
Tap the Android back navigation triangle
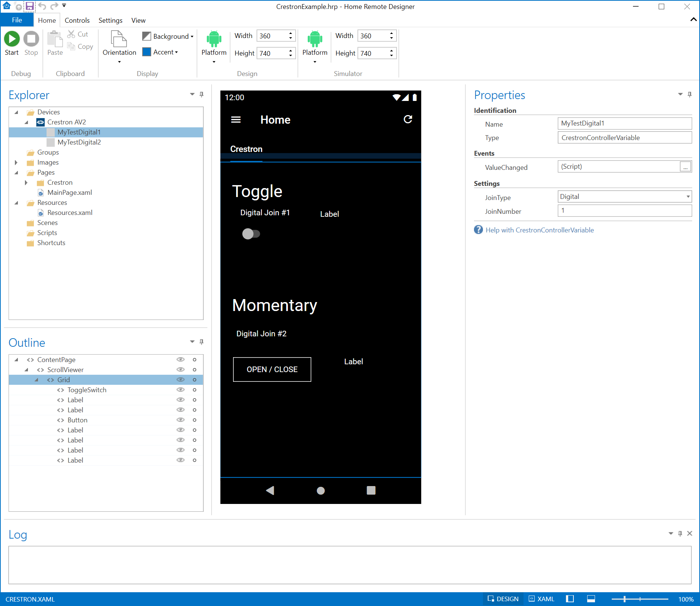click(x=270, y=491)
